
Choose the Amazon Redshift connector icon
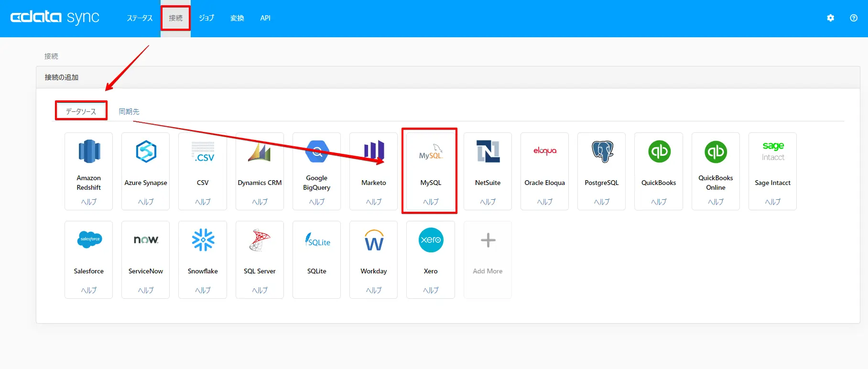[x=89, y=152]
